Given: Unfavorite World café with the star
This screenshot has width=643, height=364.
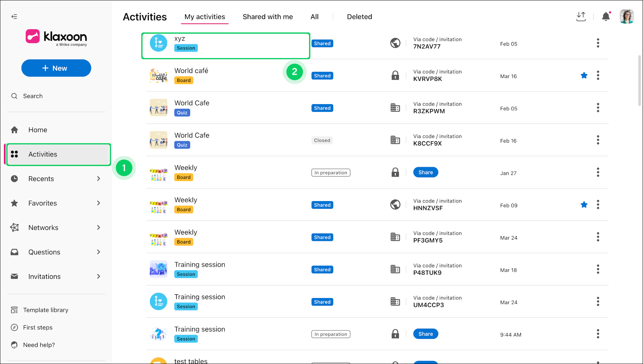Looking at the screenshot, I should [x=584, y=75].
